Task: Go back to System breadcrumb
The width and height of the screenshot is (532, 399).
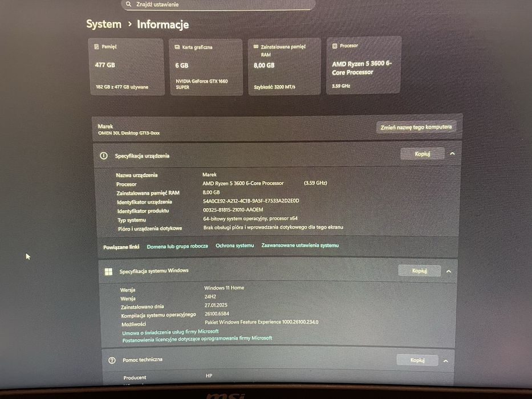Action: [x=104, y=24]
